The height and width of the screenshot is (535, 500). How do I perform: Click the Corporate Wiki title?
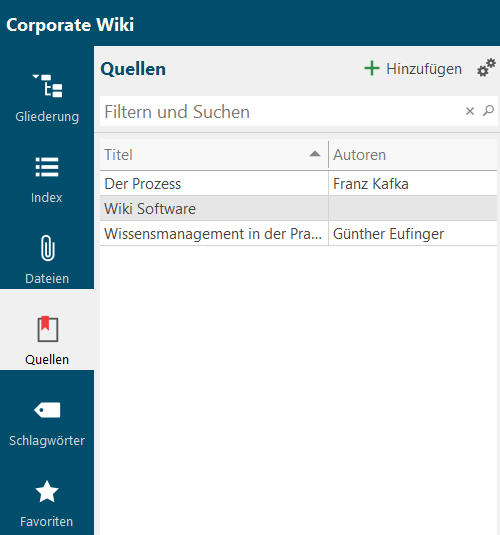pos(70,25)
